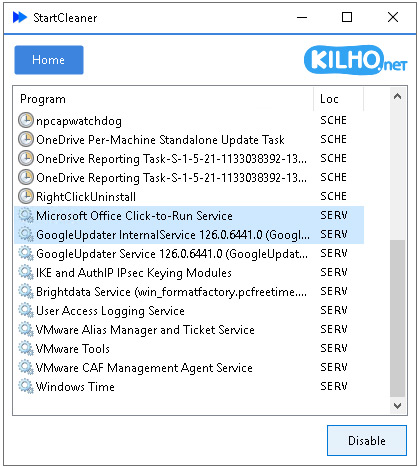
Task: Click SERV value in VMware Tools row
Action: pos(334,348)
